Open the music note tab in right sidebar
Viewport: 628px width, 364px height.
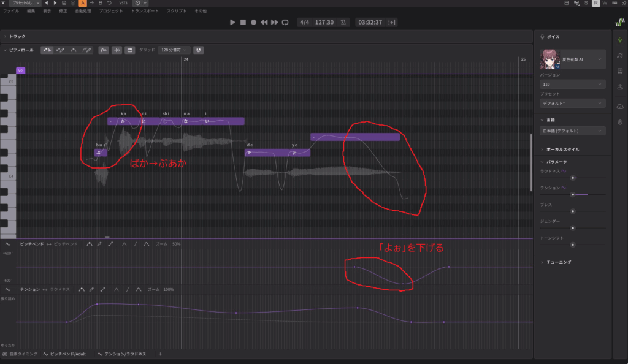(620, 55)
